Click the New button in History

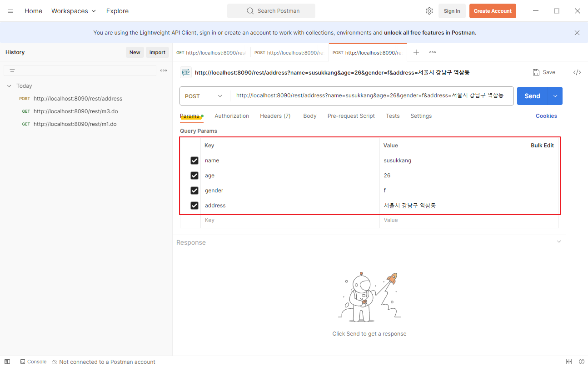coord(135,52)
